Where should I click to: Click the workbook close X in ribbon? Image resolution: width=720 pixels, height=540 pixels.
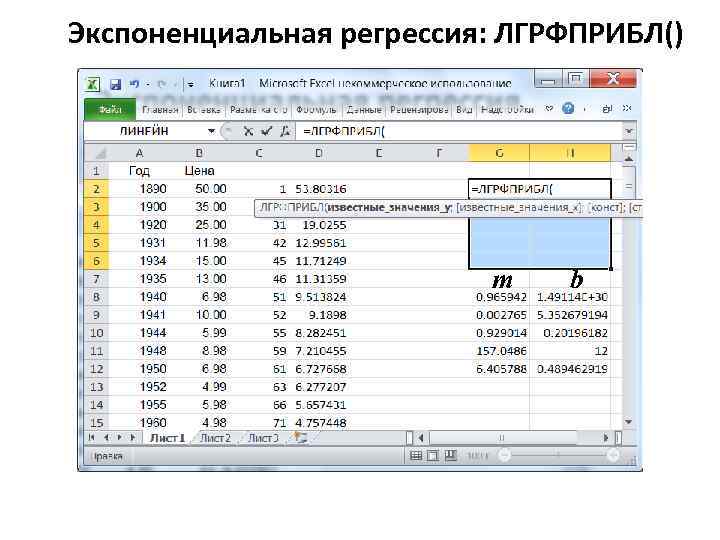point(627,109)
